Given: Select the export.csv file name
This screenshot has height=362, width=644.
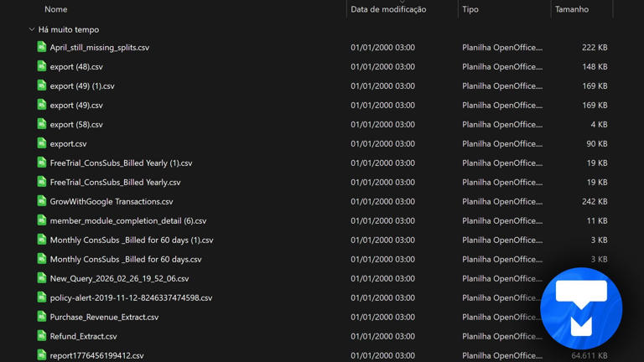Looking at the screenshot, I should point(68,144).
